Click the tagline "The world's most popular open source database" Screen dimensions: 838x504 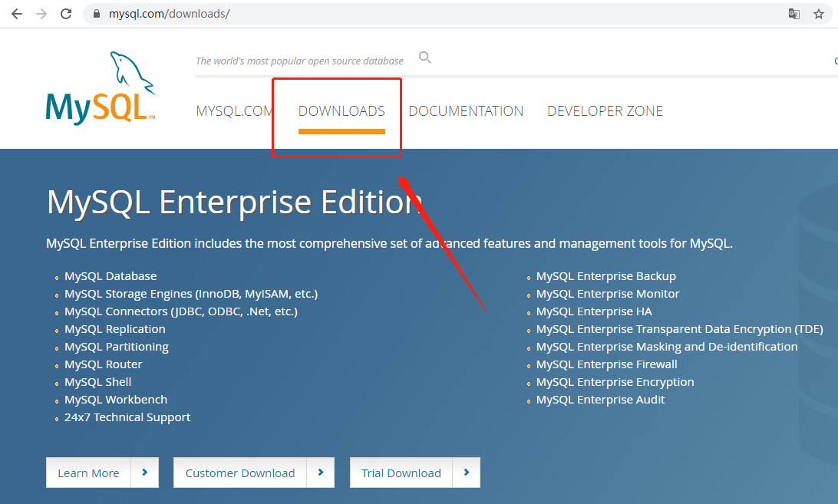coord(299,61)
